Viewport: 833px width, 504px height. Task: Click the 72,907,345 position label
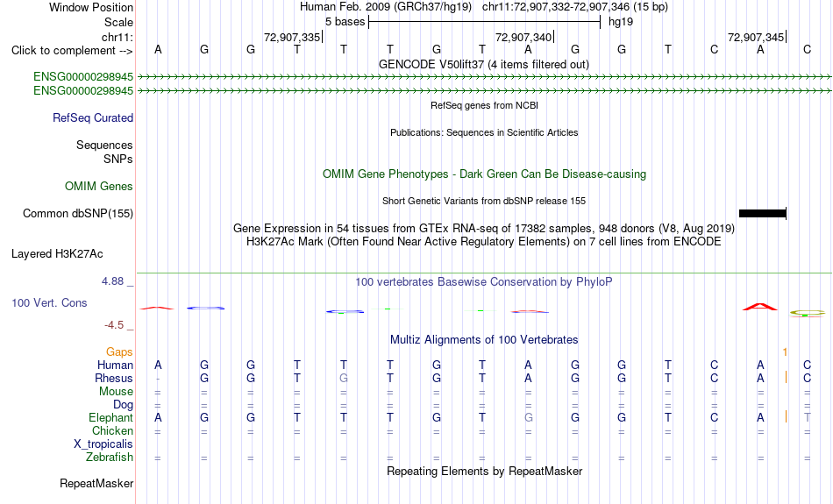pos(756,37)
